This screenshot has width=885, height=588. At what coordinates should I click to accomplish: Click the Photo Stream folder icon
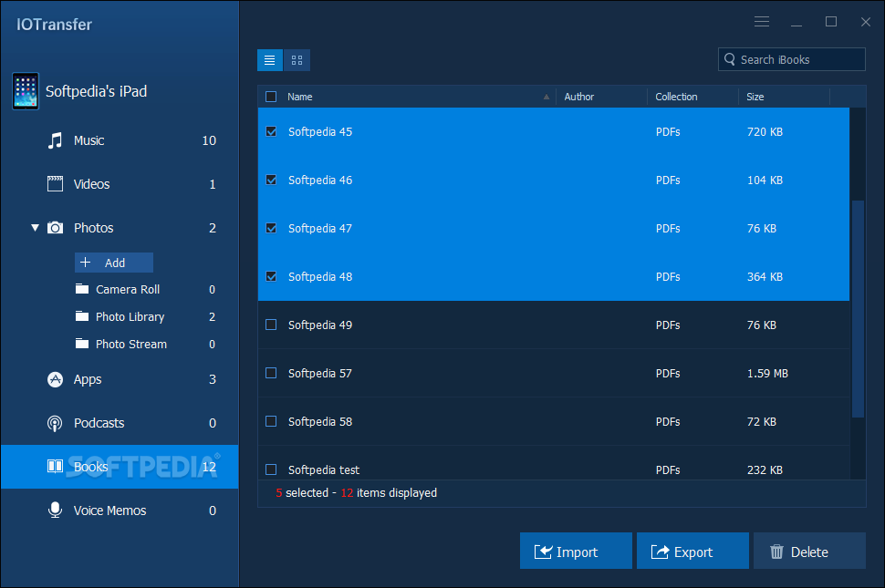pos(82,344)
